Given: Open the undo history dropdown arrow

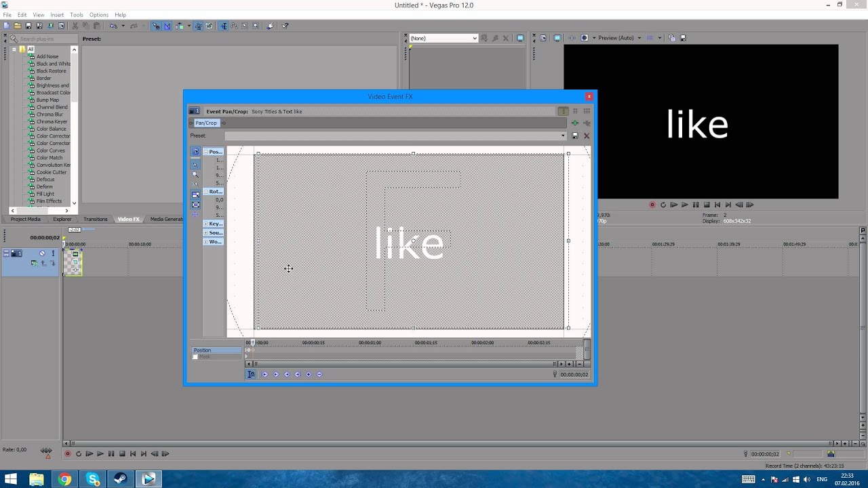Looking at the screenshot, I should (x=123, y=26).
